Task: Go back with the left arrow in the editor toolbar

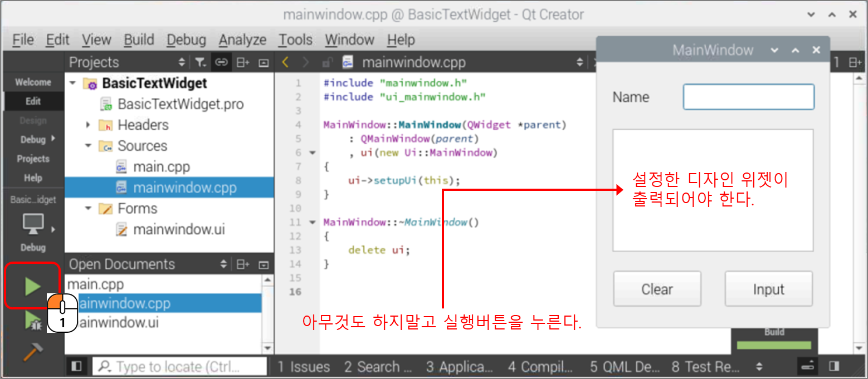Action: (x=285, y=62)
